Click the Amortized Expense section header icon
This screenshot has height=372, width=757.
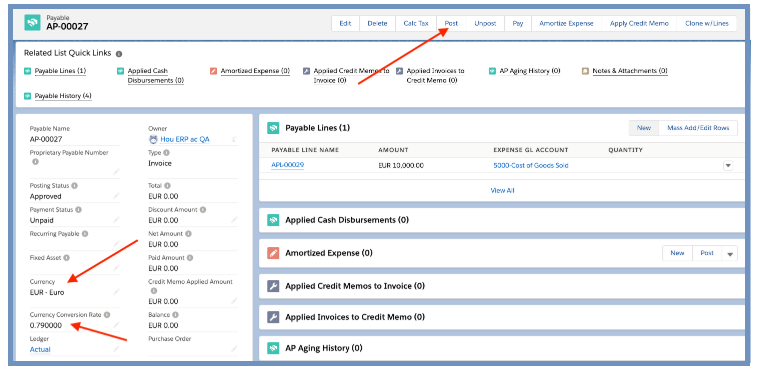273,253
